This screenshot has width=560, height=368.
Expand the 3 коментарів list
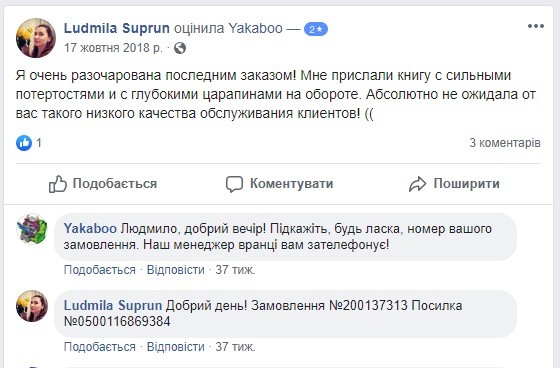click(505, 143)
